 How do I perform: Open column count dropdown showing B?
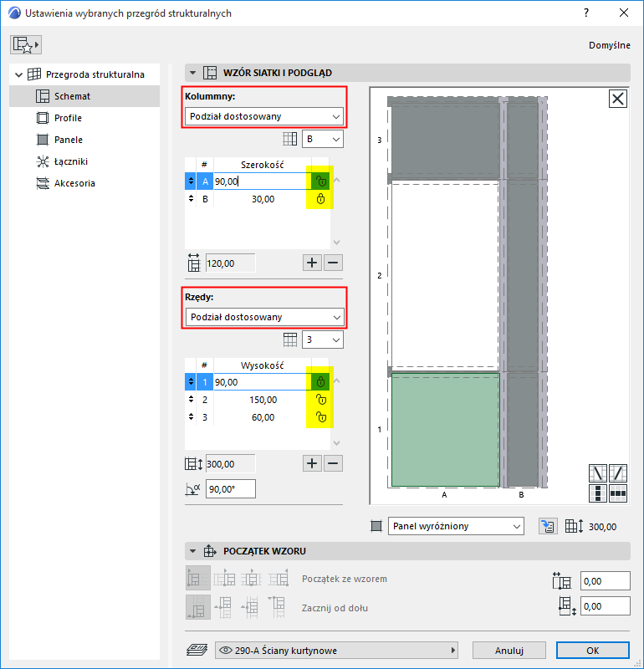(x=323, y=139)
